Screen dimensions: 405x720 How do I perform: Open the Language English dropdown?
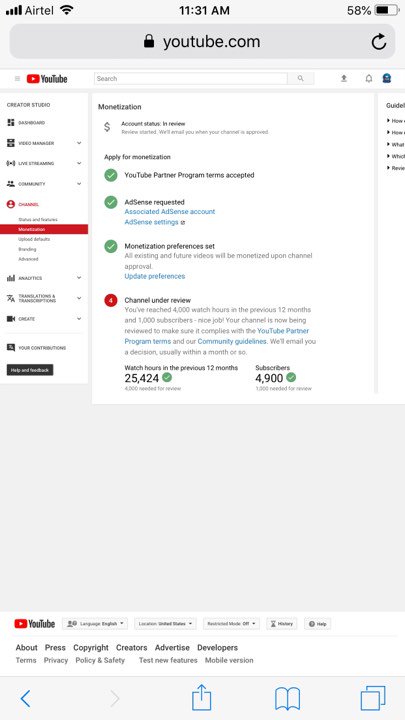point(95,624)
